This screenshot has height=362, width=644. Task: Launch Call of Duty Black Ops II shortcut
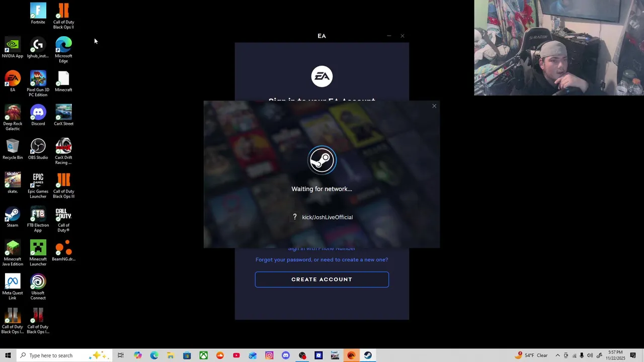pos(63,16)
